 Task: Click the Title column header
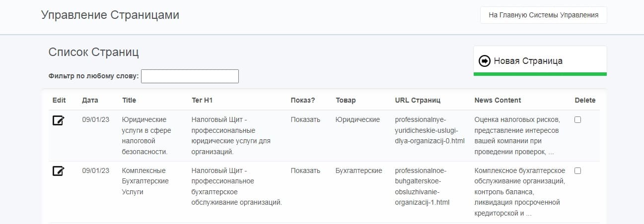coord(129,100)
